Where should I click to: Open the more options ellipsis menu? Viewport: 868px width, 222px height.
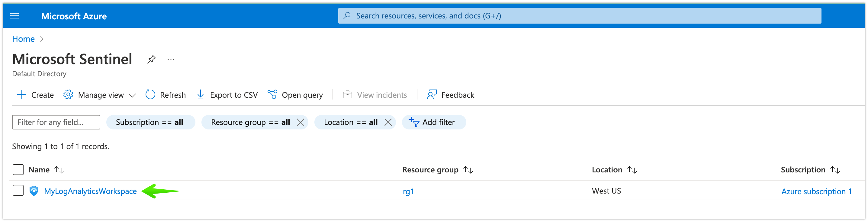click(x=171, y=59)
